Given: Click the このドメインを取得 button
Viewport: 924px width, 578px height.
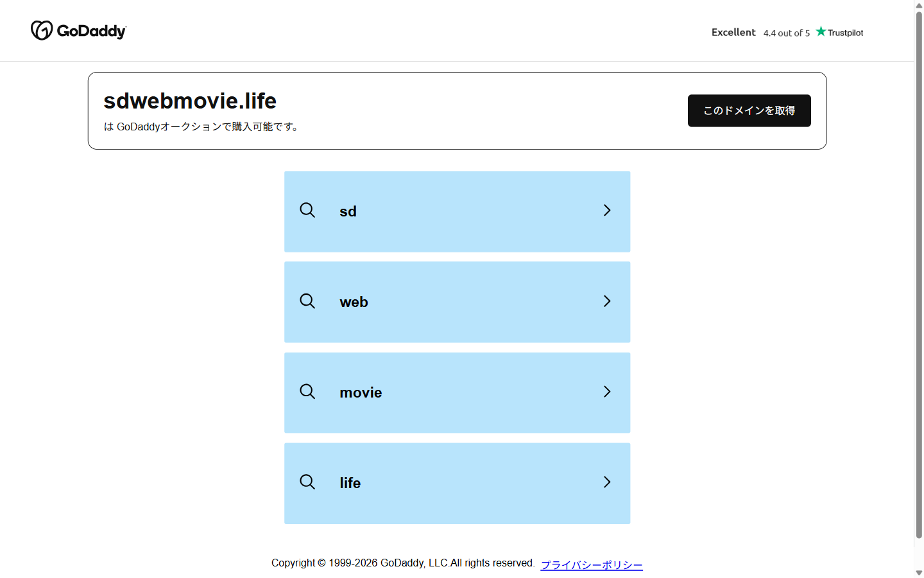Looking at the screenshot, I should click(749, 110).
